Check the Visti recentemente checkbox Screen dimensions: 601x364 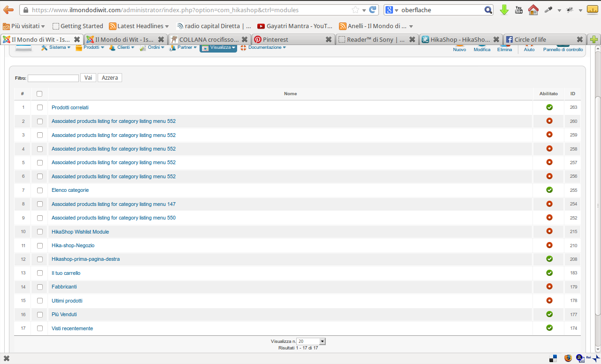pyautogui.click(x=40, y=328)
